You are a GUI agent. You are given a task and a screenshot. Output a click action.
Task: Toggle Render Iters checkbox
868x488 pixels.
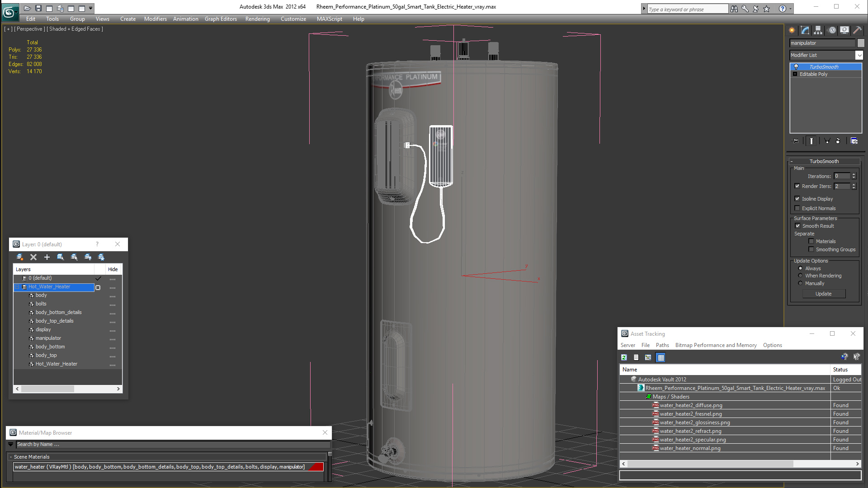797,186
